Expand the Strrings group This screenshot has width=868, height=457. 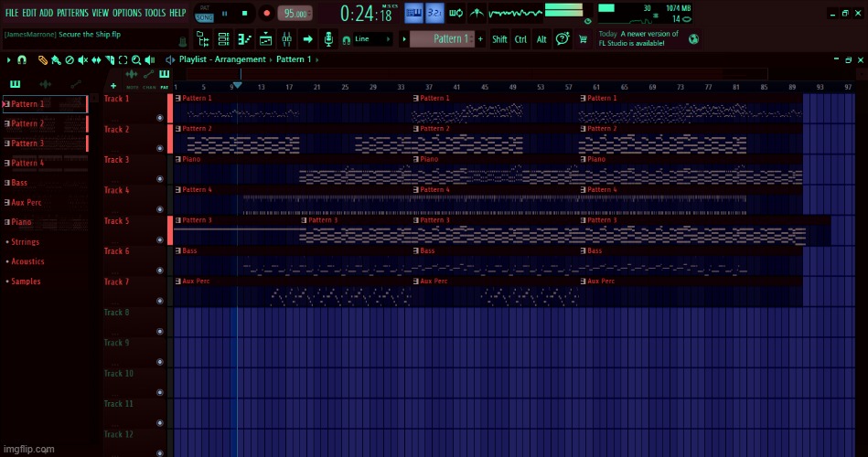point(25,242)
